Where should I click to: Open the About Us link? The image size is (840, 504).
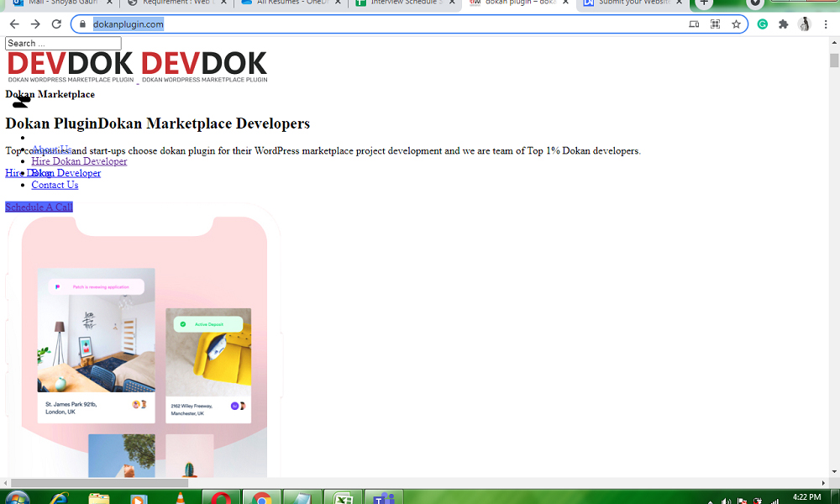point(52,149)
